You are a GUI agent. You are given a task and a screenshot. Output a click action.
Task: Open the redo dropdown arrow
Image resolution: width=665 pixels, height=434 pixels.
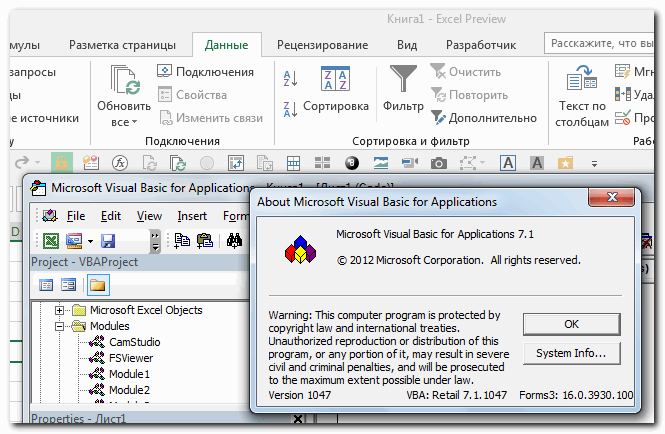37,162
